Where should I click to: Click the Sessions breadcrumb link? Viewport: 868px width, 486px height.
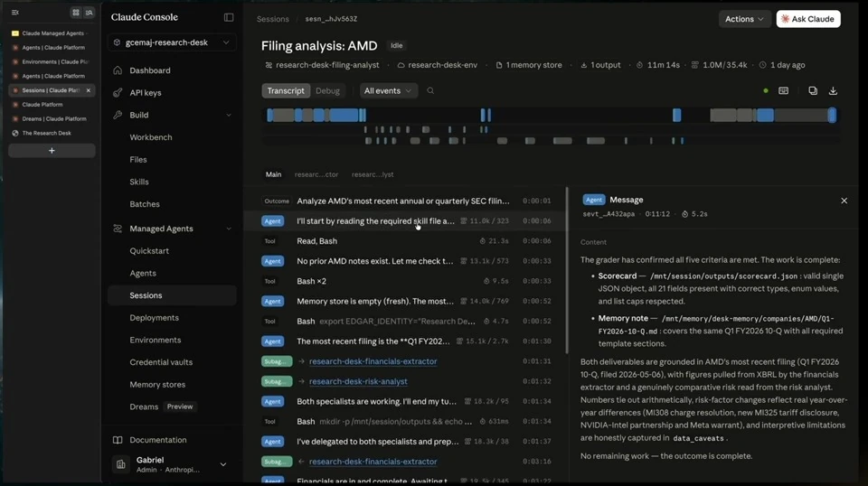[x=273, y=19]
